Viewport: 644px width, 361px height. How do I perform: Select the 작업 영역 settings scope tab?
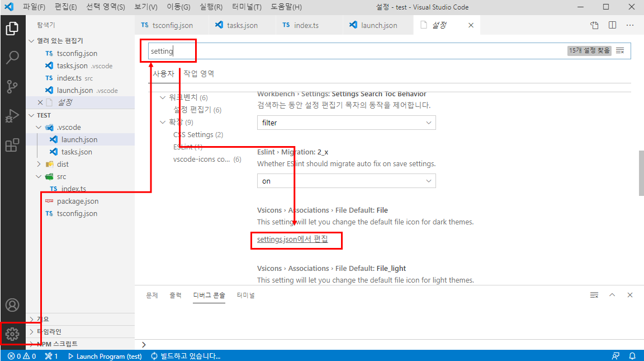[x=199, y=73]
